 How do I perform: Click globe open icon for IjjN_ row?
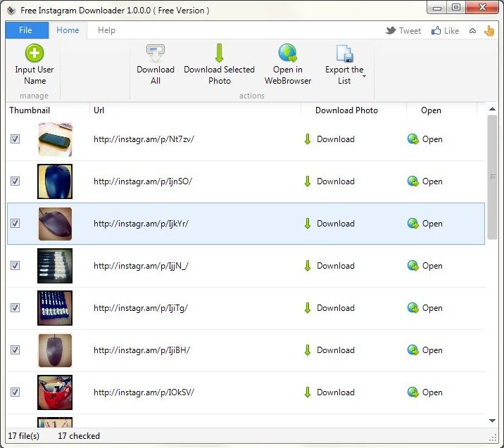(413, 266)
